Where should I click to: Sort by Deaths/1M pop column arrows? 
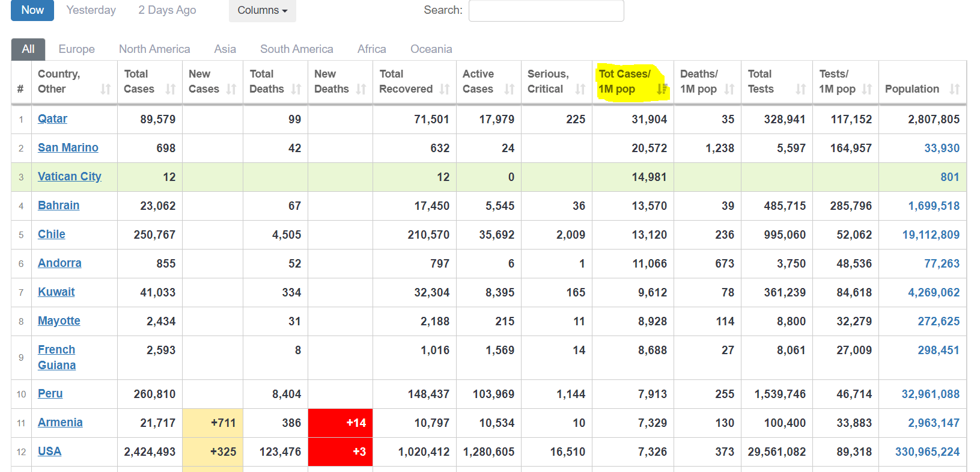729,89
